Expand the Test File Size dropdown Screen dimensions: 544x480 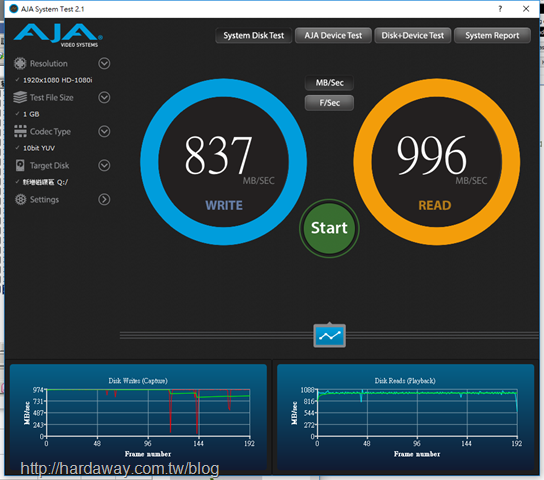[x=104, y=97]
